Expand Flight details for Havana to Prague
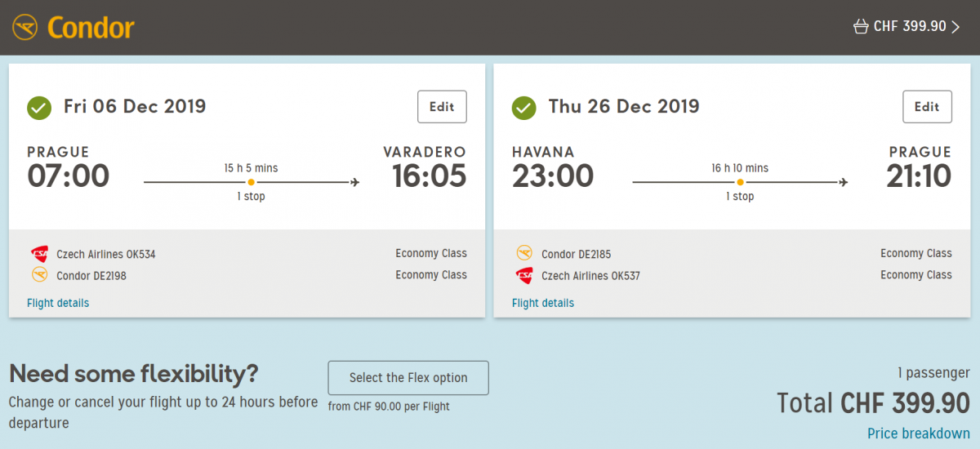The width and height of the screenshot is (980, 449). tap(543, 303)
